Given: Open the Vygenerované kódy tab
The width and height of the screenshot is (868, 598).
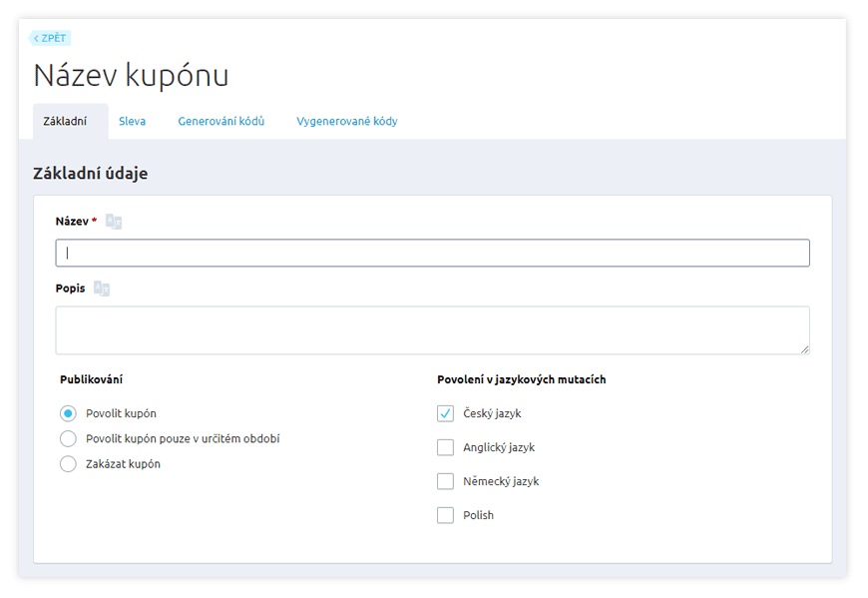Looking at the screenshot, I should (346, 122).
